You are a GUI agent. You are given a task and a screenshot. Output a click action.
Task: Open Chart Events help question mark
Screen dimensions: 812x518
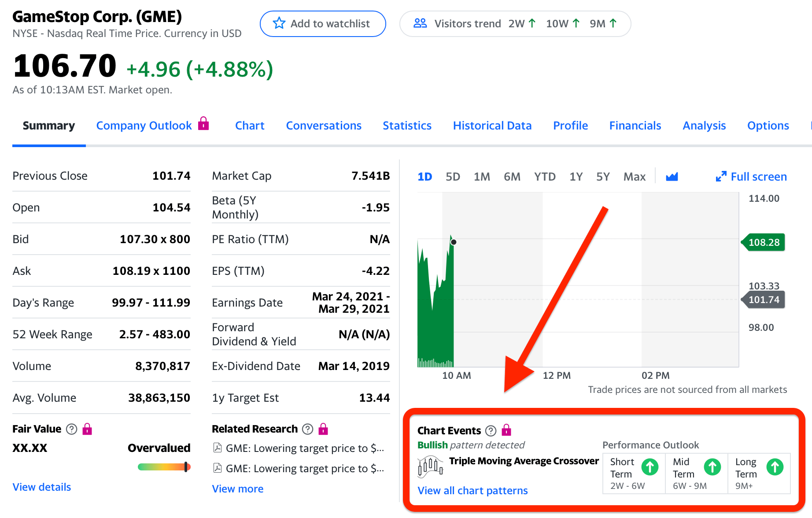pyautogui.click(x=491, y=431)
